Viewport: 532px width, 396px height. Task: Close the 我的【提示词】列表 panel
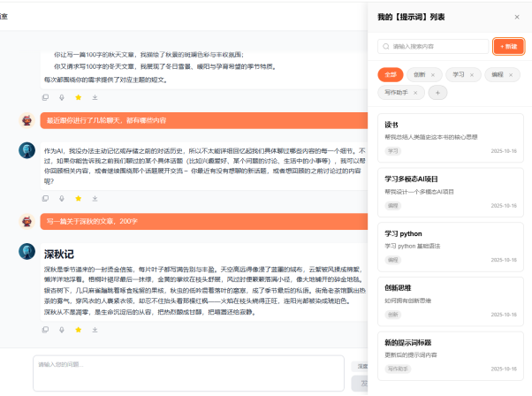point(517,17)
